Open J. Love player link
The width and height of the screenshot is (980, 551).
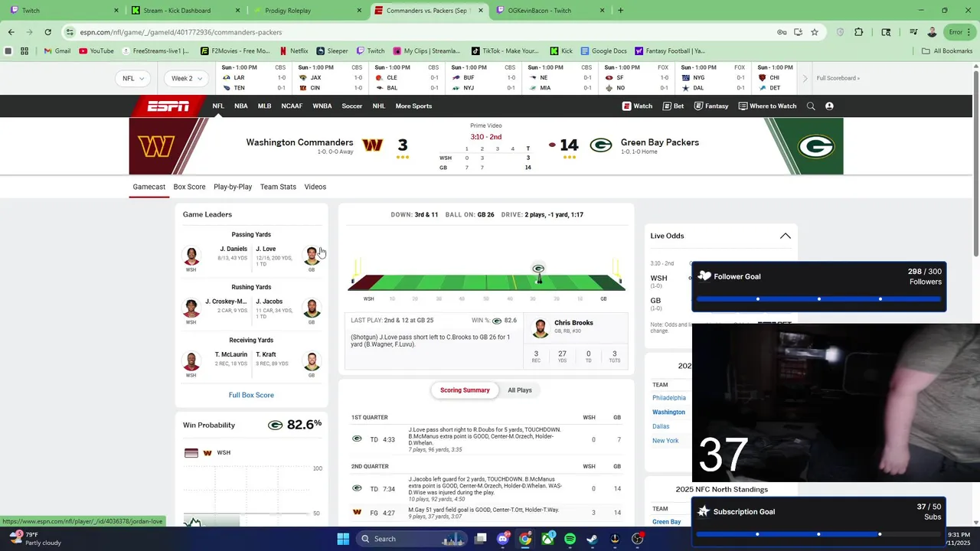(x=266, y=249)
